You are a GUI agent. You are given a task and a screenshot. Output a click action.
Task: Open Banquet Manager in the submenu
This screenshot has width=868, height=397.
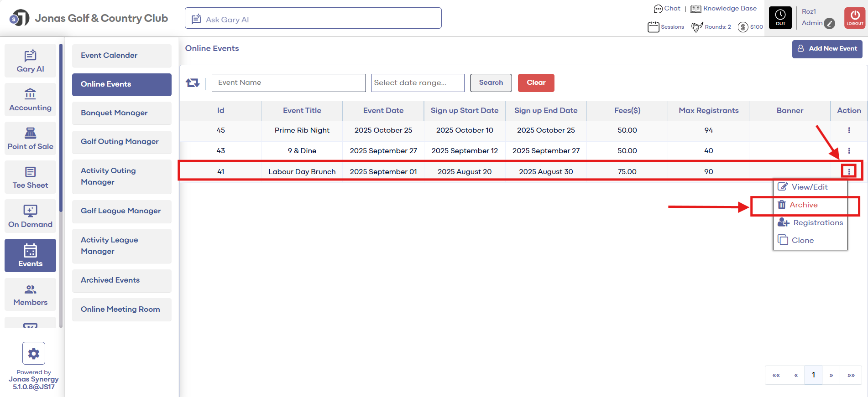[122, 113]
